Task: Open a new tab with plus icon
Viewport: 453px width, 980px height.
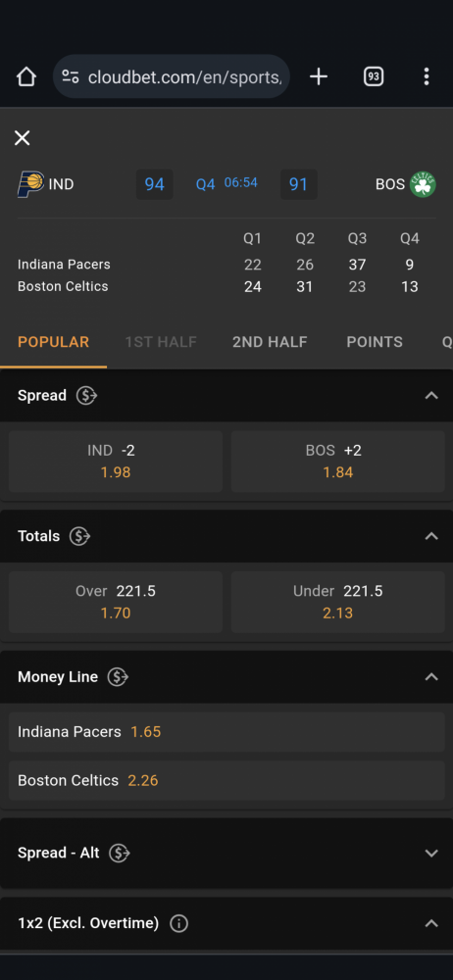Action: pyautogui.click(x=319, y=76)
